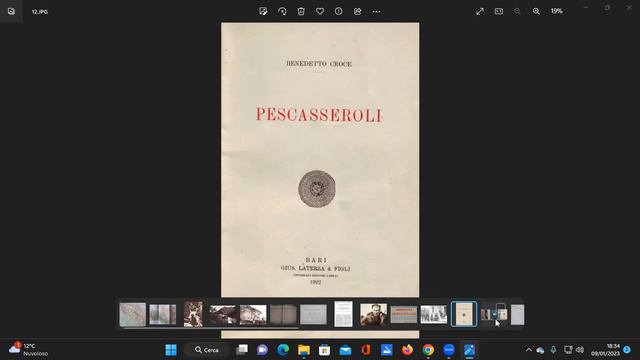Click the active Photos app taskbar icon

469,350
